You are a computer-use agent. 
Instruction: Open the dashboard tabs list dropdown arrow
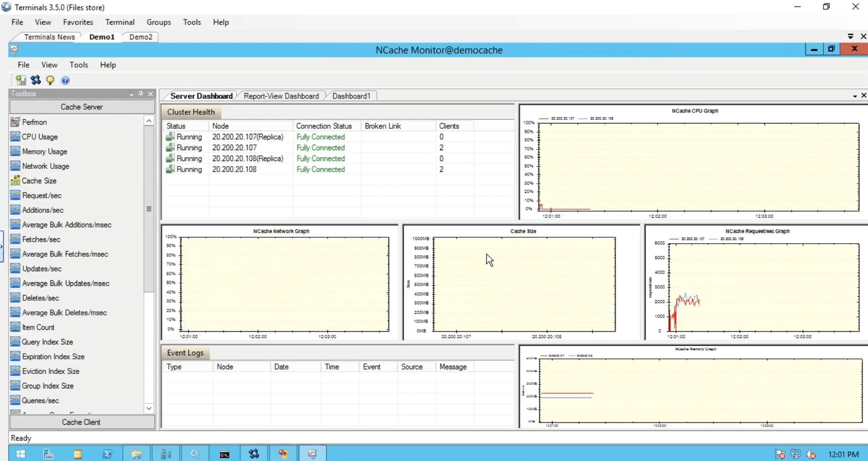point(855,96)
